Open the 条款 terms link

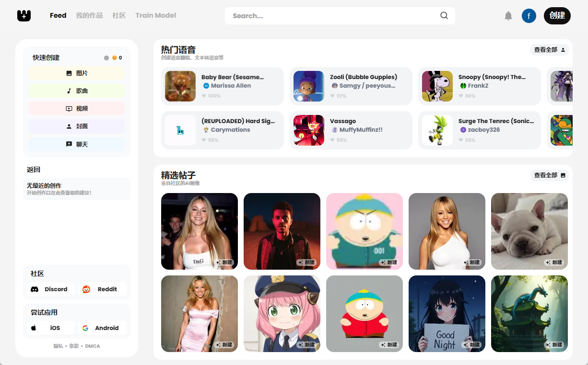[74, 346]
